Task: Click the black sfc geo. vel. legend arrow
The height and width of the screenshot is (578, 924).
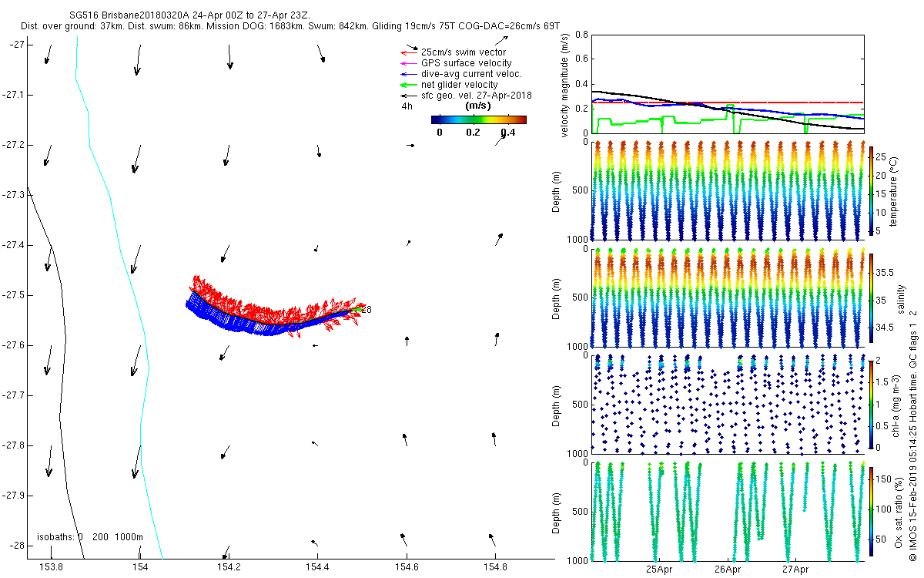Action: point(408,96)
